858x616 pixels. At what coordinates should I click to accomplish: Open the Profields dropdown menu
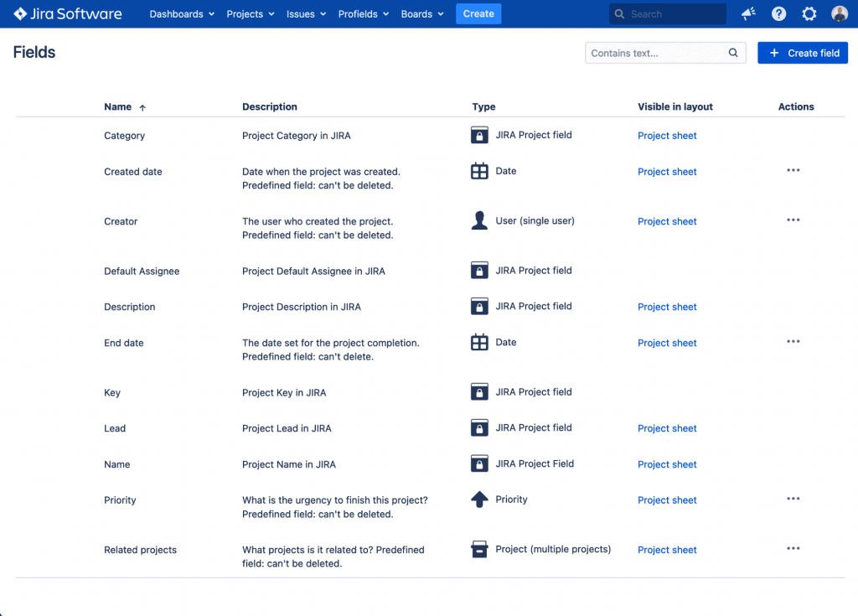(363, 14)
